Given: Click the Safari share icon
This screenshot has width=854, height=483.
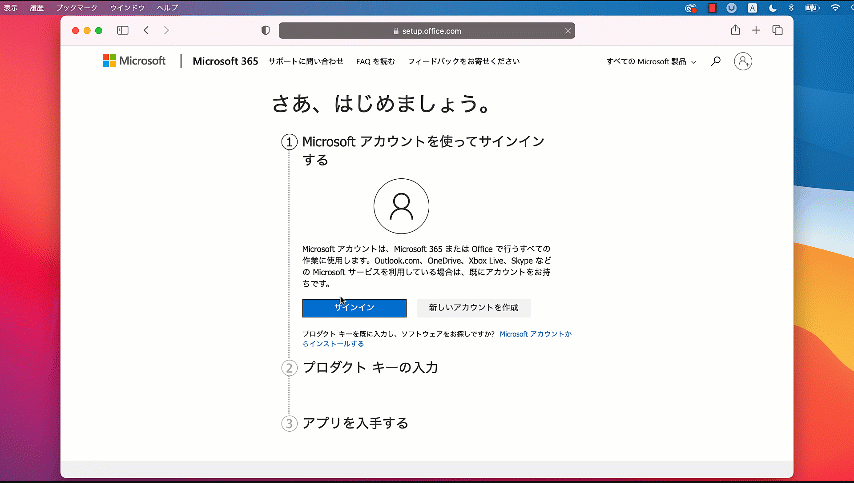Looking at the screenshot, I should tap(735, 31).
